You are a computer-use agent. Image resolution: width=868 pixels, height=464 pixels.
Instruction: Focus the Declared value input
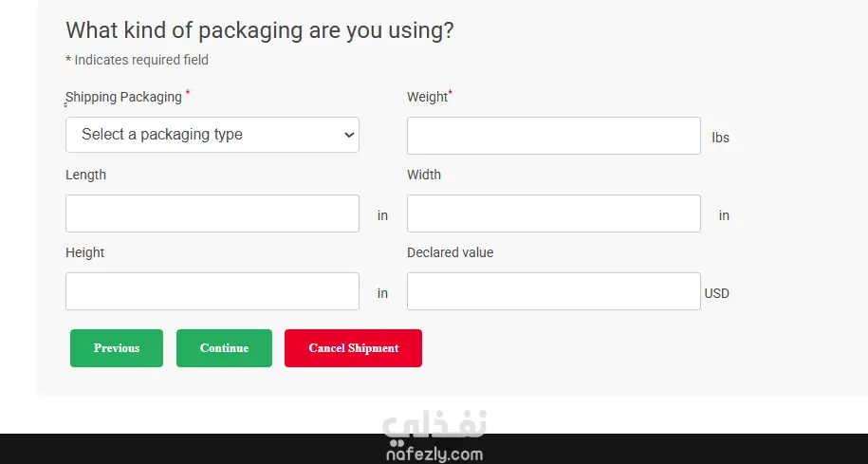(553, 291)
